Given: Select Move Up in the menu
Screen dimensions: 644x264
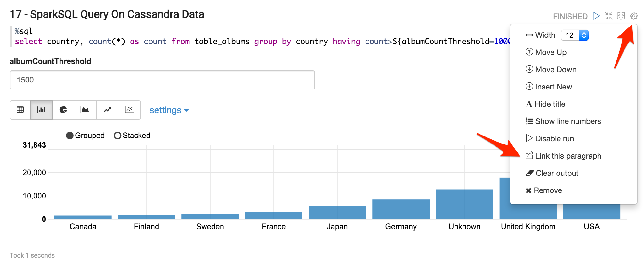Looking at the screenshot, I should click(546, 52).
